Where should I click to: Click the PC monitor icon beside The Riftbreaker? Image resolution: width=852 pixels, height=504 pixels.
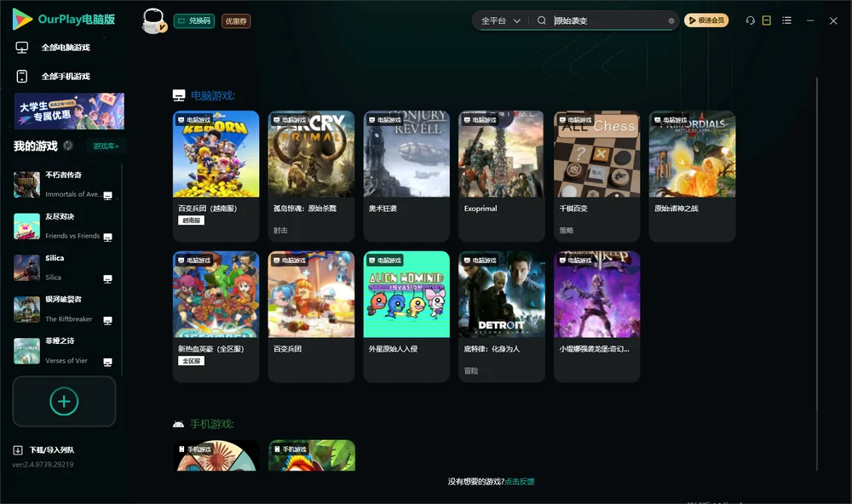(107, 320)
